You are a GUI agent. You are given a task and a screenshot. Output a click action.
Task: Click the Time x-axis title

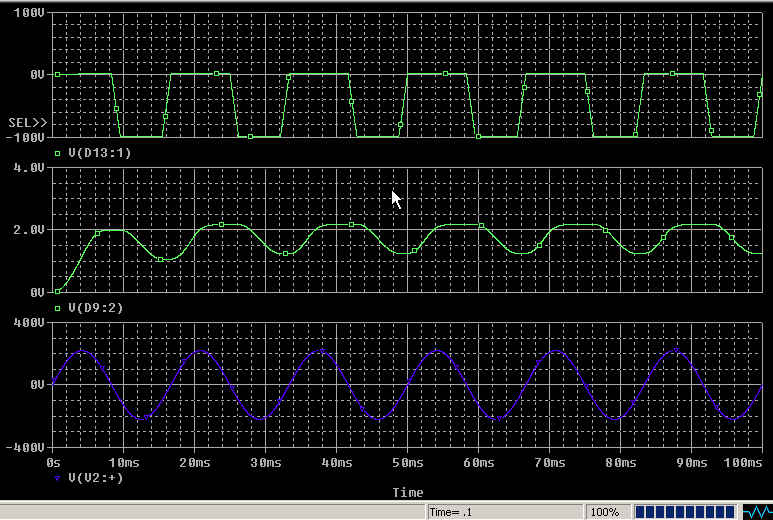pyautogui.click(x=407, y=492)
